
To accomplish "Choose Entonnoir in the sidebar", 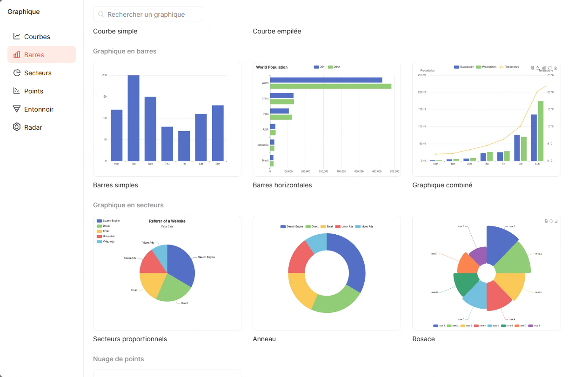I will pos(41,109).
